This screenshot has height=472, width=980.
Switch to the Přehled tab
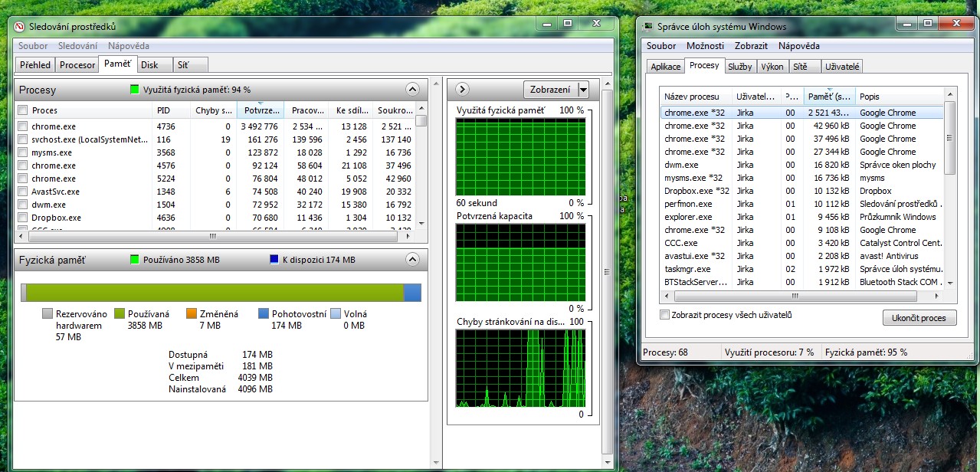35,65
